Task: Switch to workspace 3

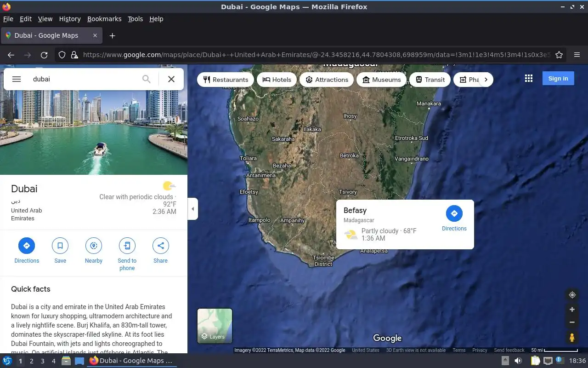Action: point(43,361)
